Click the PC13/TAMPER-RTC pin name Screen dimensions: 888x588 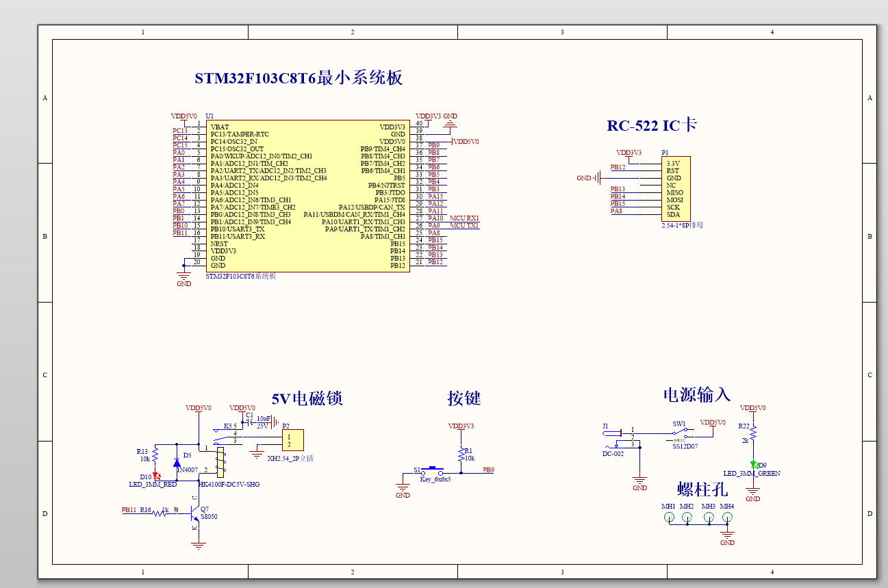(240, 134)
